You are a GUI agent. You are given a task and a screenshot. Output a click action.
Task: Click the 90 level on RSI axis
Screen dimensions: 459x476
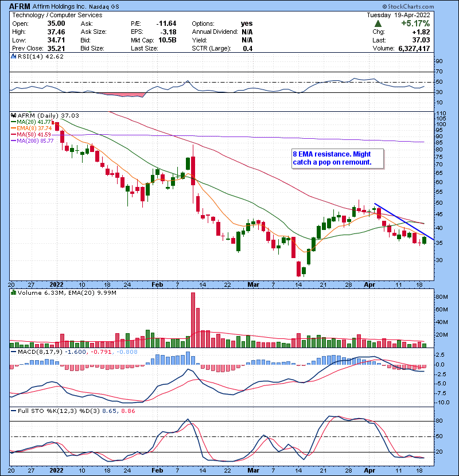(439, 61)
